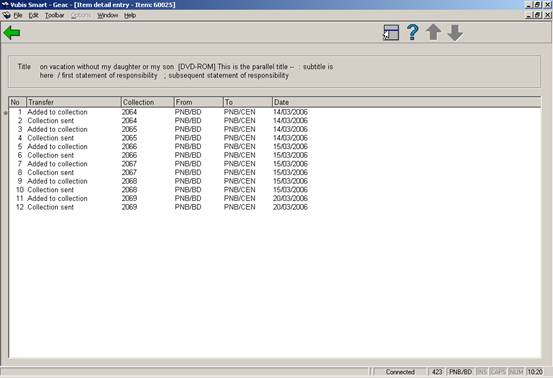Click the gray down arrow icon
The width and height of the screenshot is (553, 378).
coord(455,33)
